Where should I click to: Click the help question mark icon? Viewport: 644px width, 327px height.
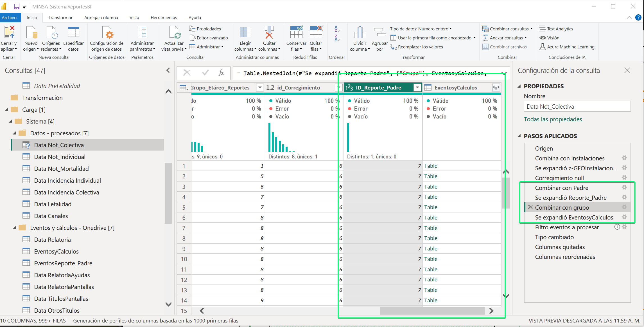(x=638, y=17)
